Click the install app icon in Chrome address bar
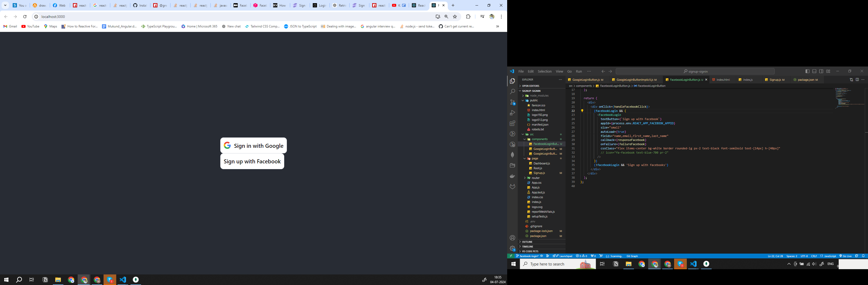The width and height of the screenshot is (868, 285). point(438,16)
